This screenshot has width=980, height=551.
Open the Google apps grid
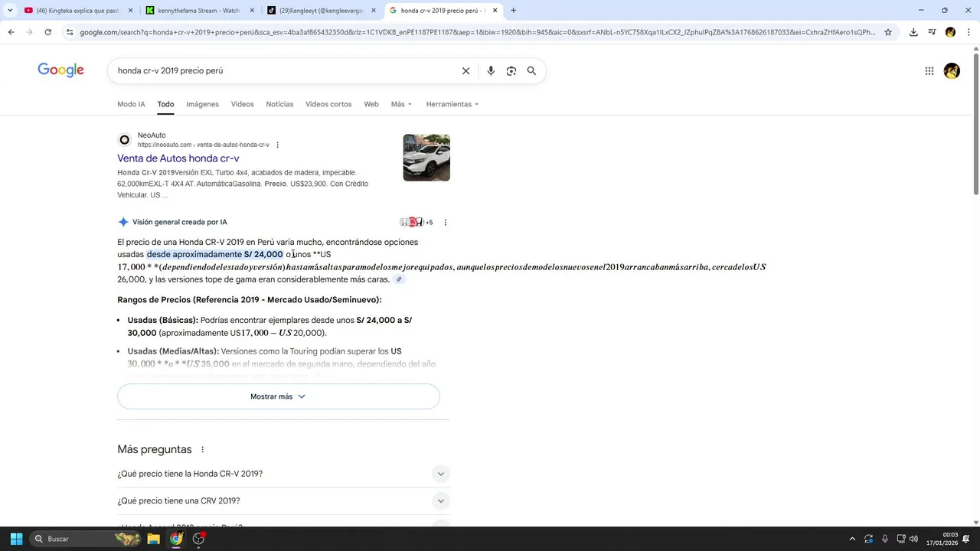[929, 71]
